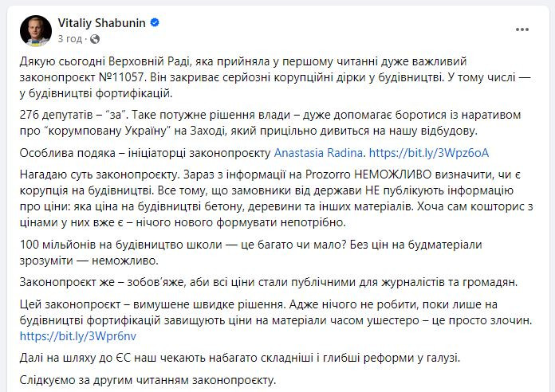Follow the bit.ly/3Wpr6nv link
The height and width of the screenshot is (392, 555).
[78, 335]
